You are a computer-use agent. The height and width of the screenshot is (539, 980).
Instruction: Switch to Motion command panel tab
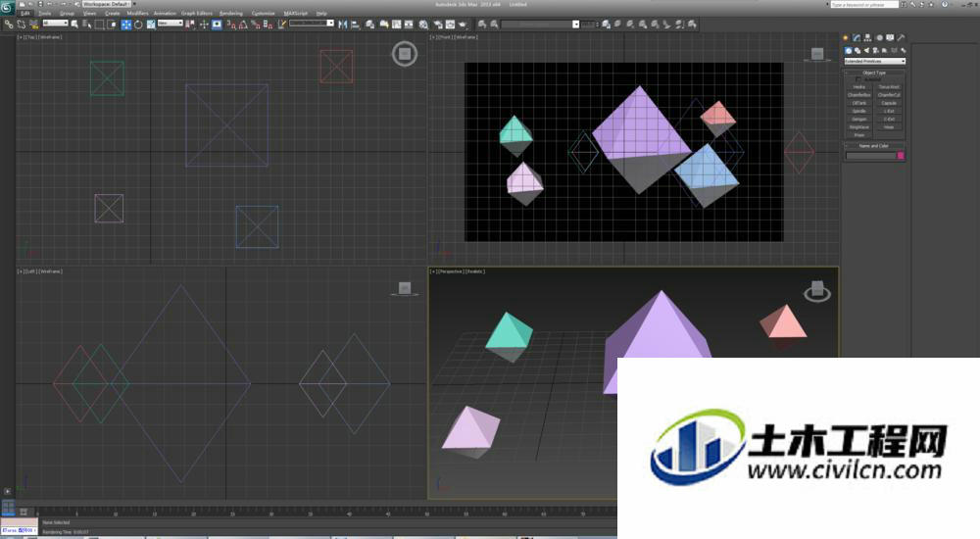point(879,37)
